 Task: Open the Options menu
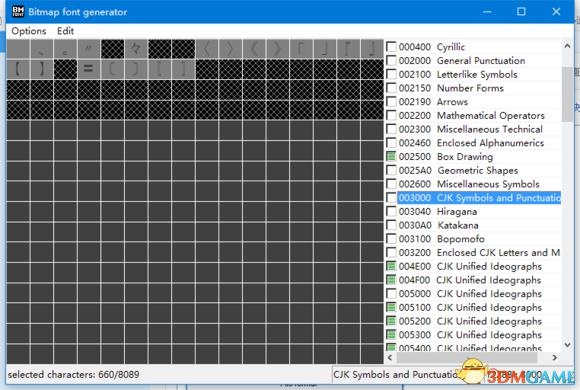click(29, 31)
